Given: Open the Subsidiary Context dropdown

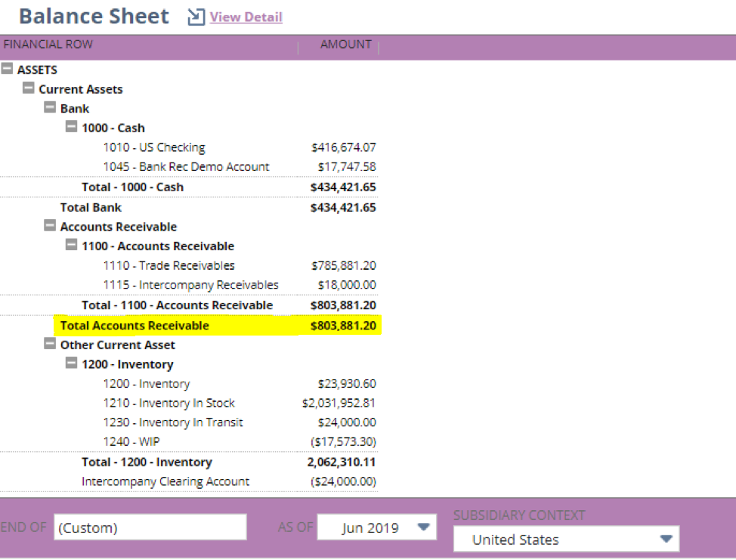Looking at the screenshot, I should pyautogui.click(x=664, y=540).
